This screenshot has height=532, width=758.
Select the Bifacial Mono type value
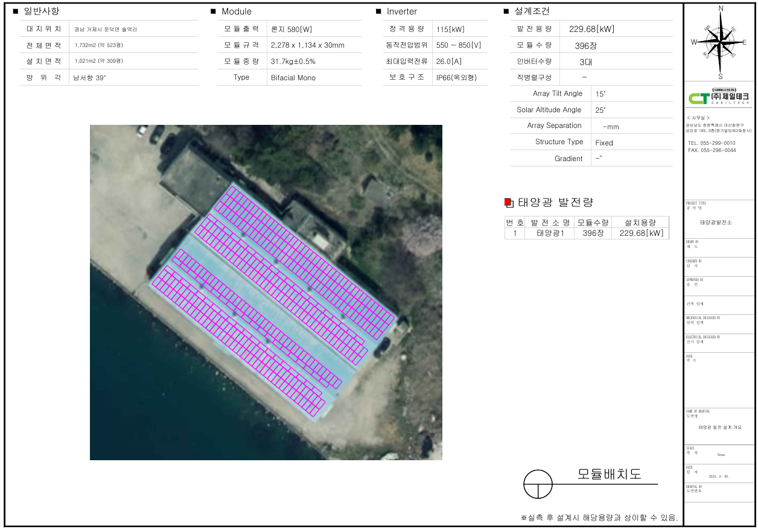coord(293,78)
